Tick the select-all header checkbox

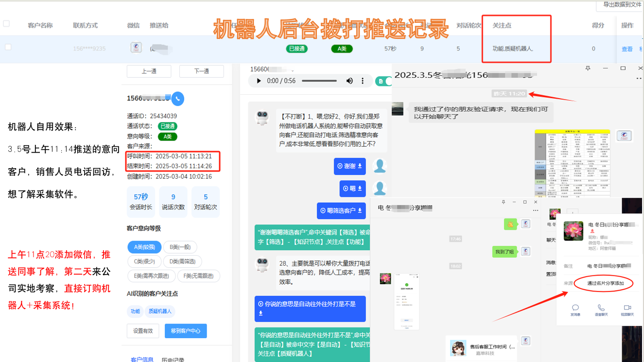tap(6, 23)
